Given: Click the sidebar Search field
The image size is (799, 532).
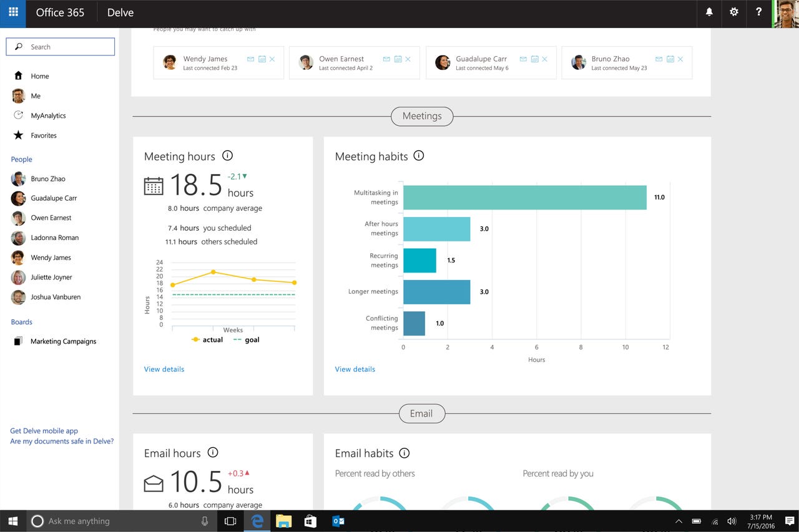Looking at the screenshot, I should point(60,46).
